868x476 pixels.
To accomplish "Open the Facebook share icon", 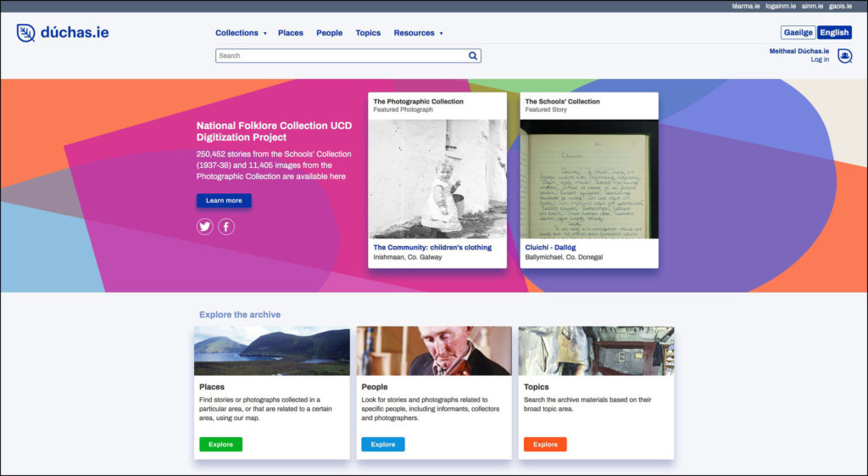I will tap(226, 227).
